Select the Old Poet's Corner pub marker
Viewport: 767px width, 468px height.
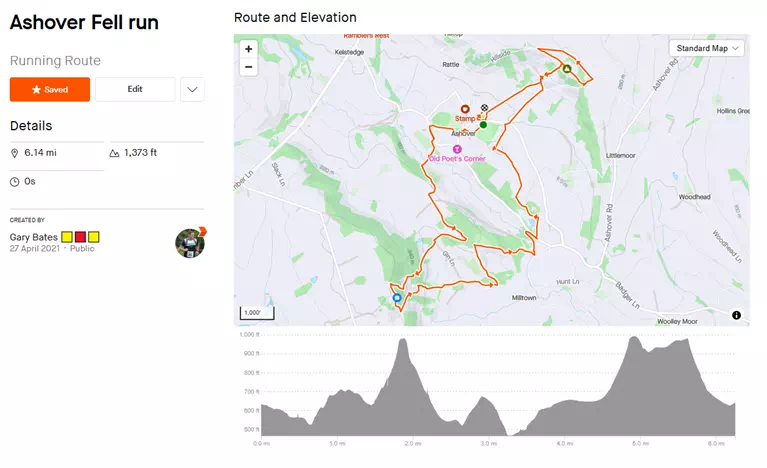457,149
